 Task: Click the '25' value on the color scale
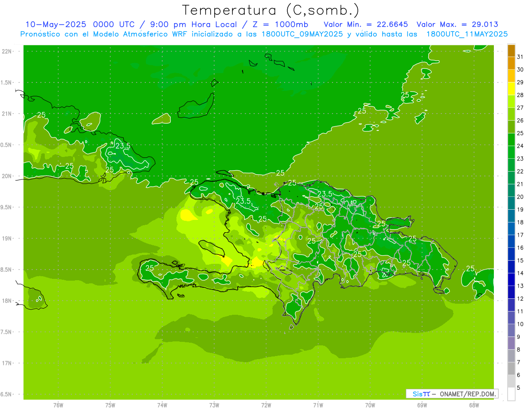point(520,133)
